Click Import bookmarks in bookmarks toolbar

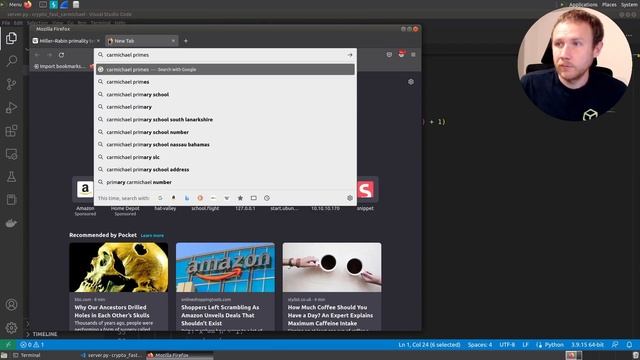60,66
